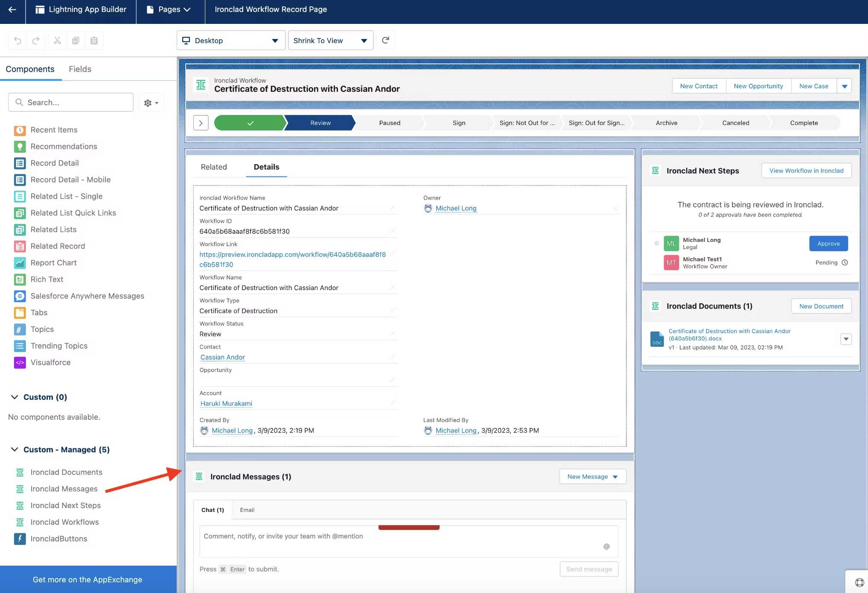Click the undo icon
The image size is (868, 593).
tap(17, 41)
